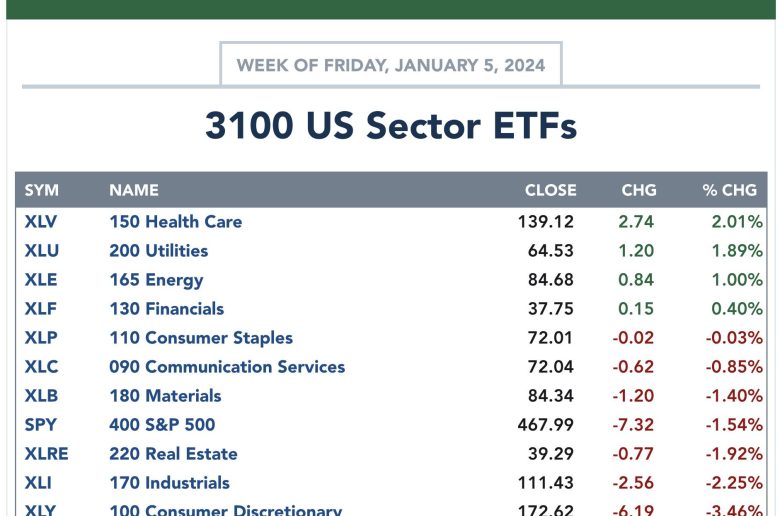Viewport: 780px width, 516px height.
Task: Open the 200 Utilities sector link
Action: coord(158,250)
